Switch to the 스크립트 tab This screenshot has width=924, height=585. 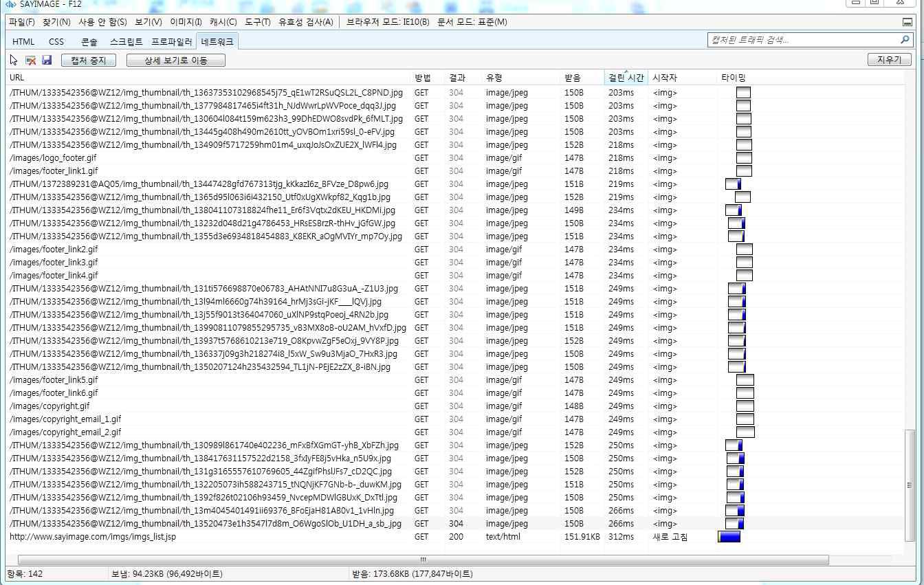(x=126, y=42)
